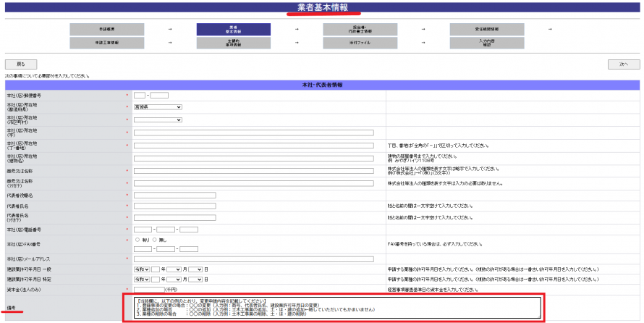This screenshot has height=323, width=644.
Task: Click the 次へ next button
Action: (624, 64)
